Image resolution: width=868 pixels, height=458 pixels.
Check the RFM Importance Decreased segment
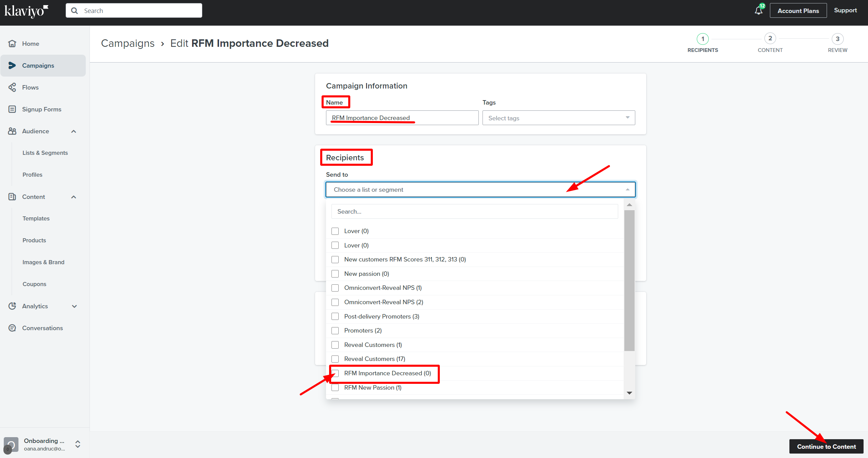[335, 373]
